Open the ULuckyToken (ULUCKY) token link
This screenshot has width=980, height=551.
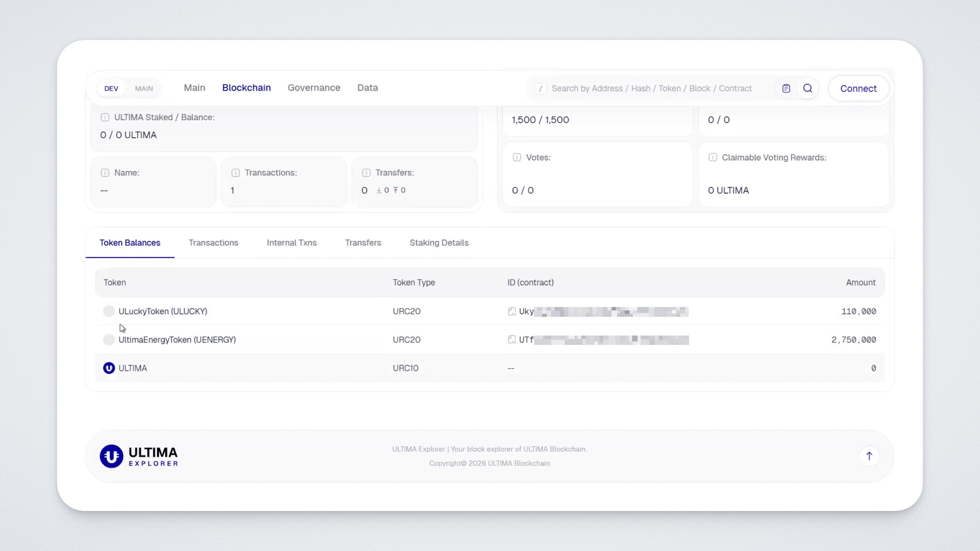pyautogui.click(x=163, y=311)
